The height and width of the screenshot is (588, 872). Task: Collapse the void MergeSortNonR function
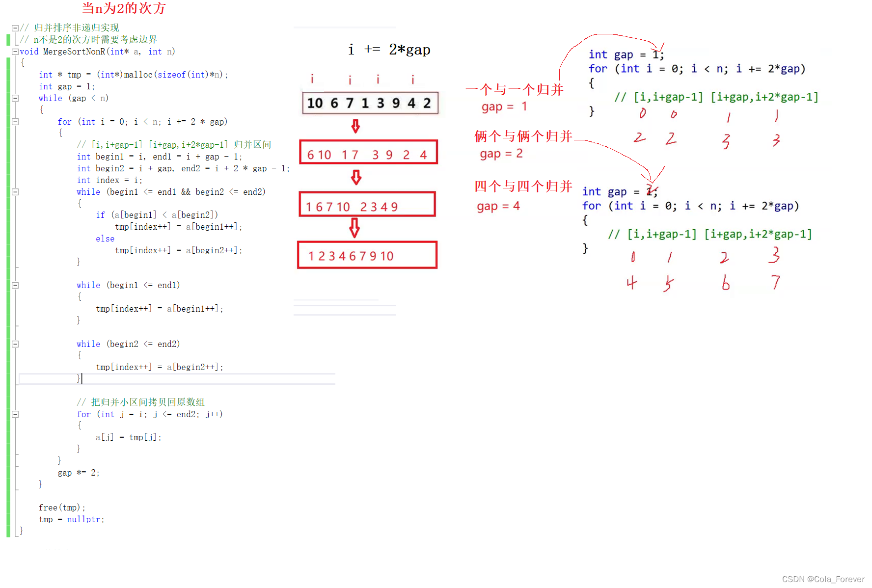click(15, 52)
